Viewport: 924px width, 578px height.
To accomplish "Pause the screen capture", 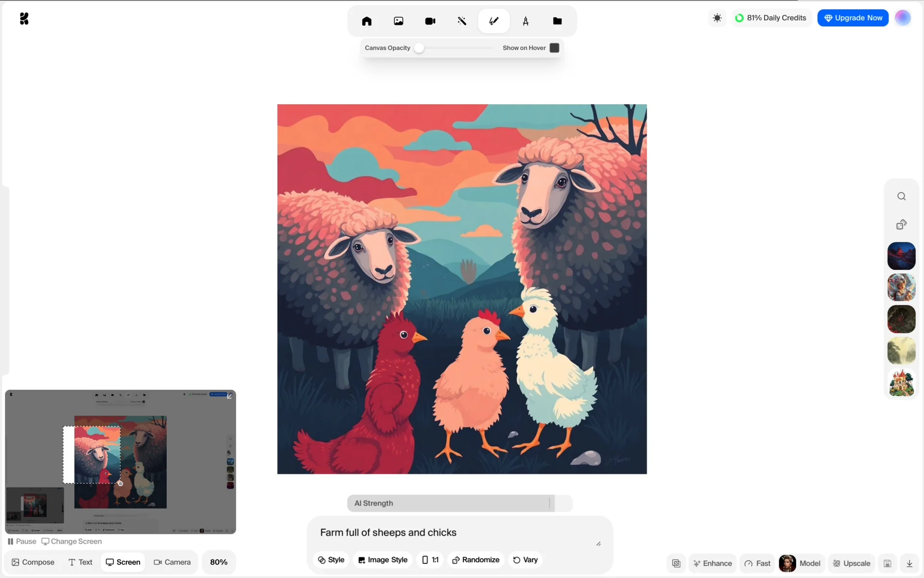I will (x=22, y=541).
